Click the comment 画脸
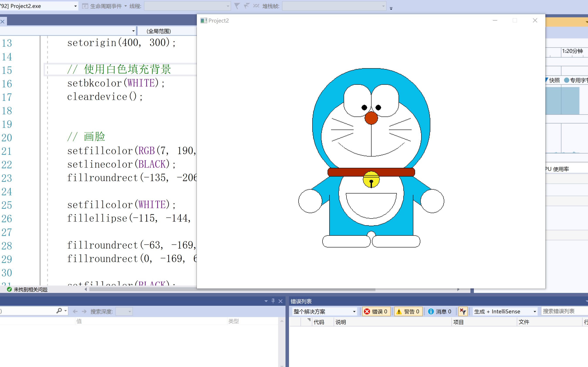This screenshot has height=367, width=588. coord(86,137)
